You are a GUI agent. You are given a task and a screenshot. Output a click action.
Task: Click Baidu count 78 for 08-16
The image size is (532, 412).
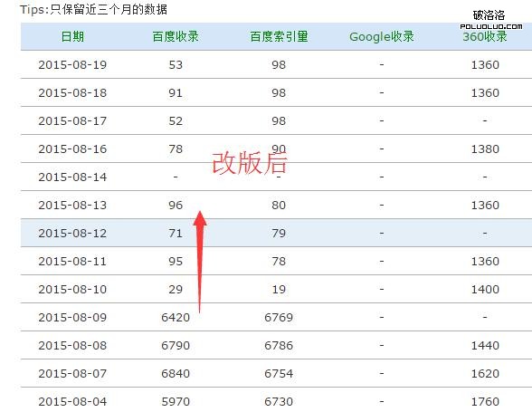pyautogui.click(x=176, y=149)
